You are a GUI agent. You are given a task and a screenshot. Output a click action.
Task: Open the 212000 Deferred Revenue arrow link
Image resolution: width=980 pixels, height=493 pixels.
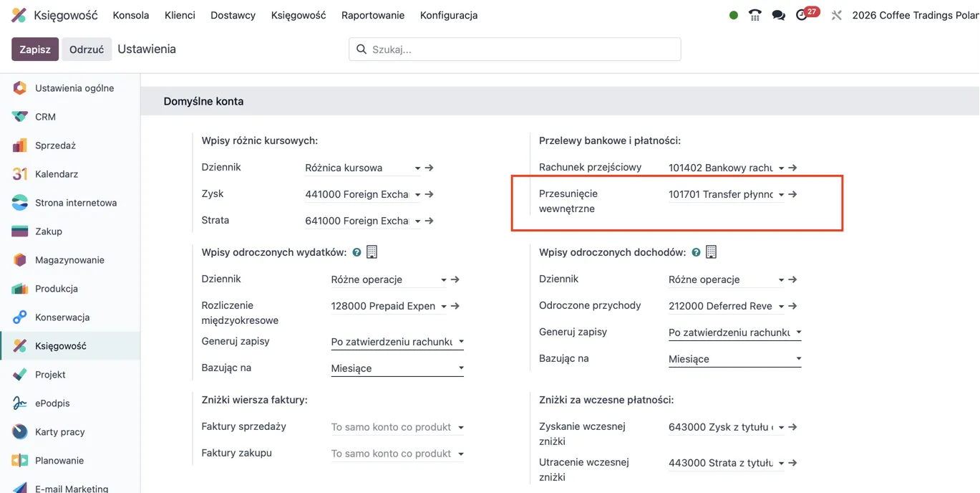pos(793,306)
